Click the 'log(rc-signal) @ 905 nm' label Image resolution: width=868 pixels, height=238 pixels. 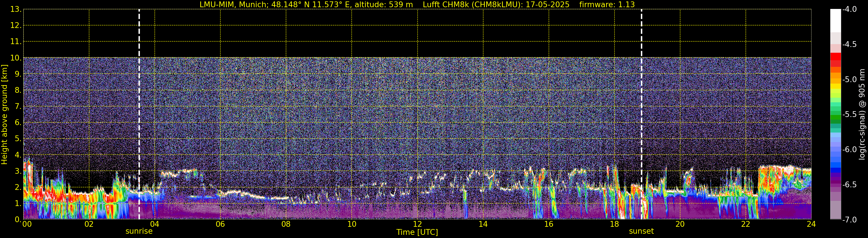click(862, 114)
